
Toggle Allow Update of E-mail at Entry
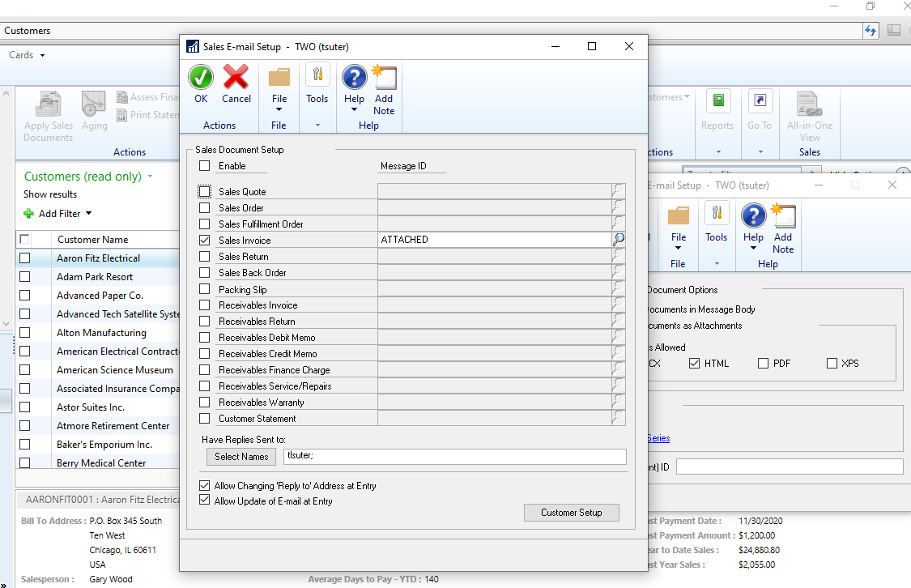coord(205,500)
